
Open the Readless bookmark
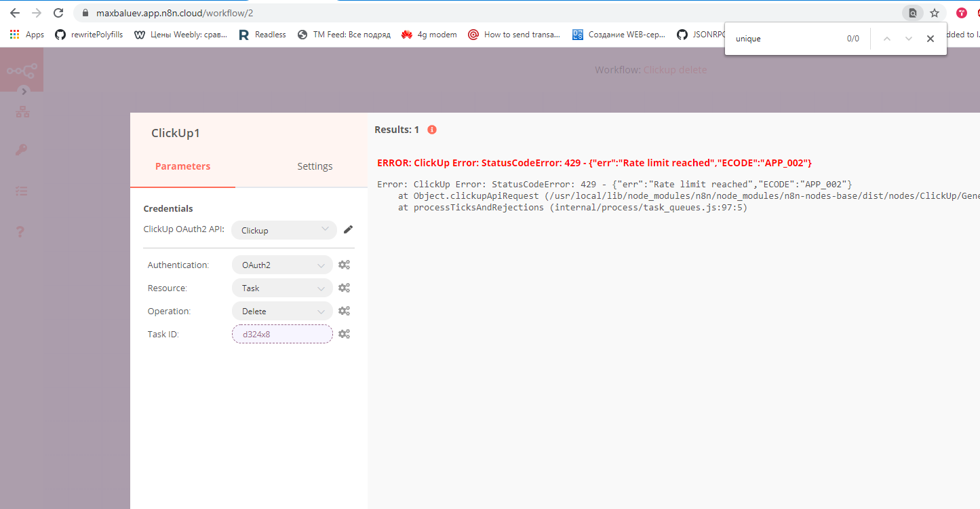coord(262,35)
